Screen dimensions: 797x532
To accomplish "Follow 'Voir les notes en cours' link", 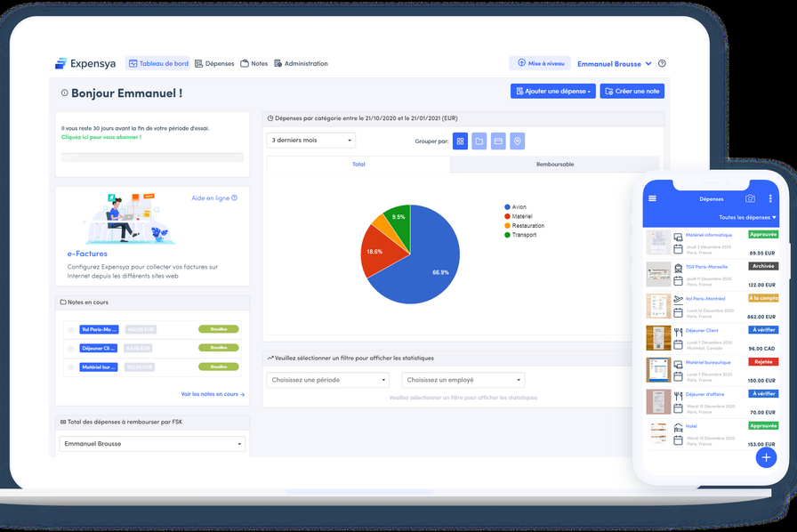I will coord(213,394).
